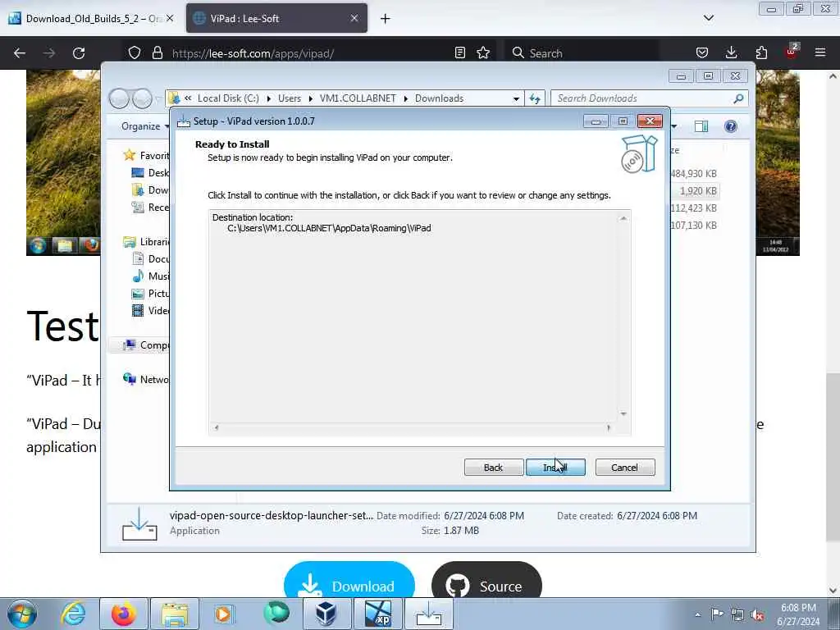Switch to ViPad setup taskbar icon
The width and height of the screenshot is (840, 630).
[429, 614]
